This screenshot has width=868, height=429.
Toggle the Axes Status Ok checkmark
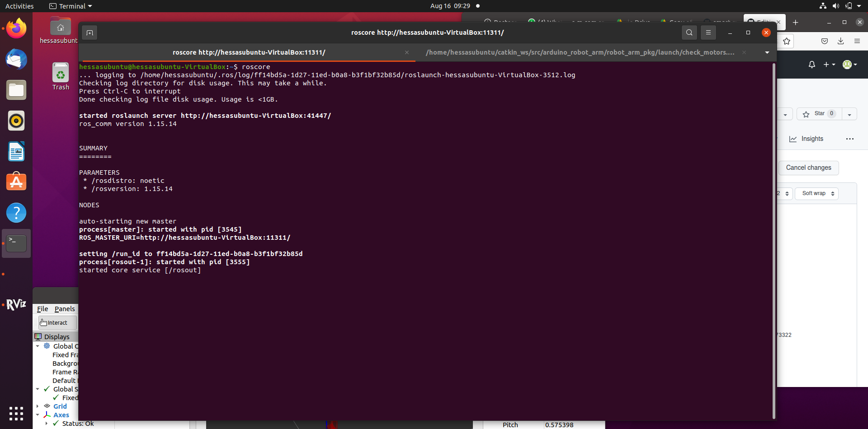[56, 423]
